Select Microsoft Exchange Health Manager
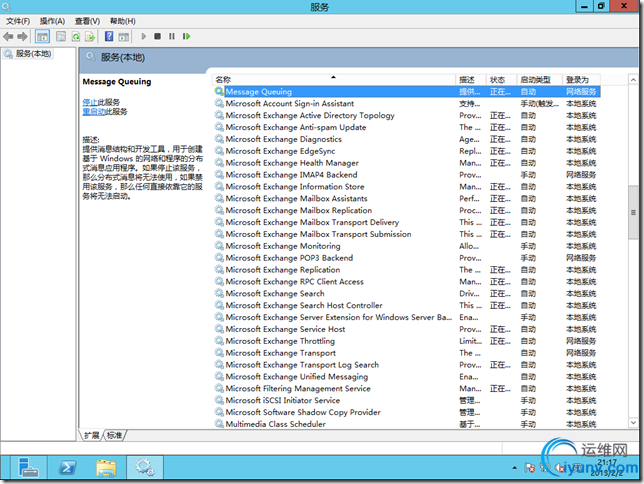 (407, 163)
